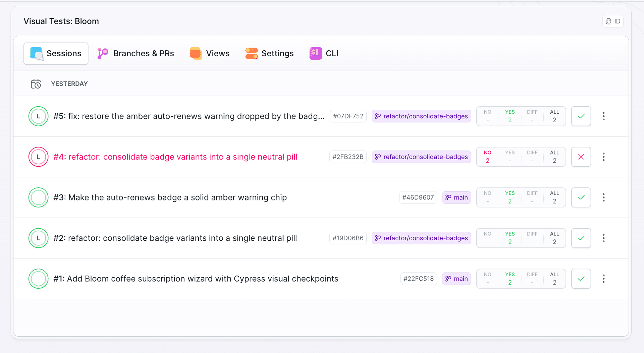Open the Views tab
Viewport: 644px width, 353px height.
pos(210,54)
